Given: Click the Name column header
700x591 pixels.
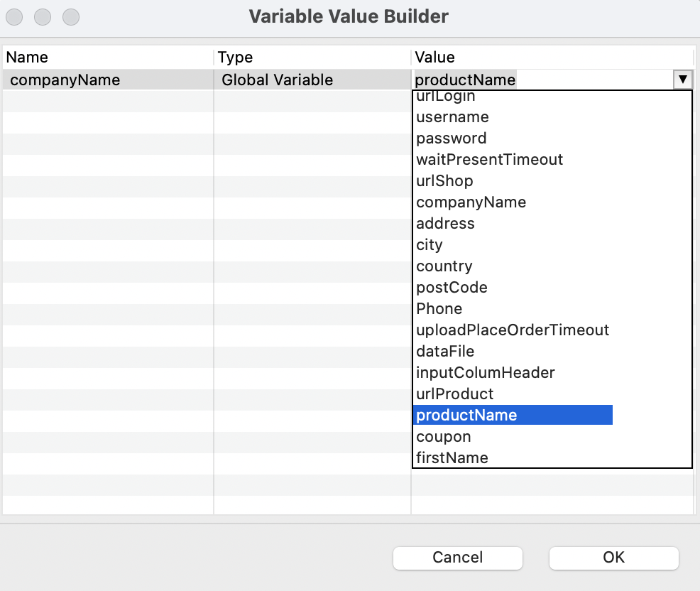Looking at the screenshot, I should [x=27, y=57].
